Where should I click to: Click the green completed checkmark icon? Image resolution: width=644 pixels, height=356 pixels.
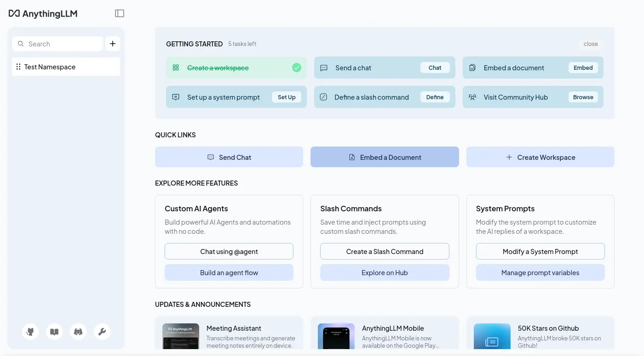297,68
